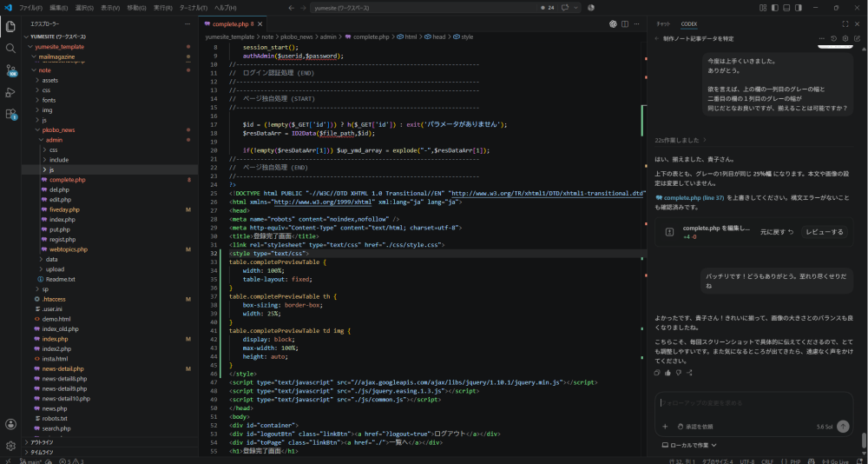Click the CRLF line ending status entry
The image size is (868, 464).
[767, 461]
